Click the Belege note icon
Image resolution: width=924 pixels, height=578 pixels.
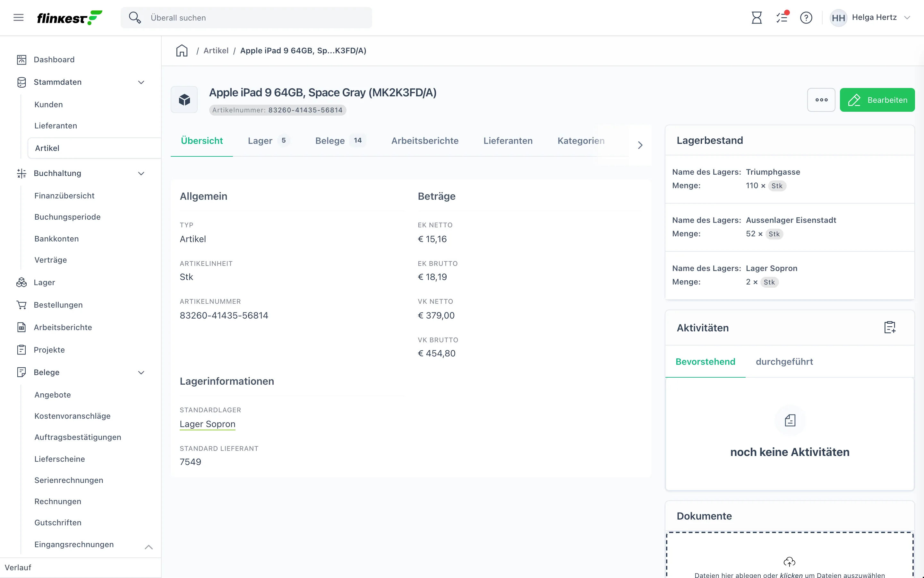pyautogui.click(x=21, y=372)
